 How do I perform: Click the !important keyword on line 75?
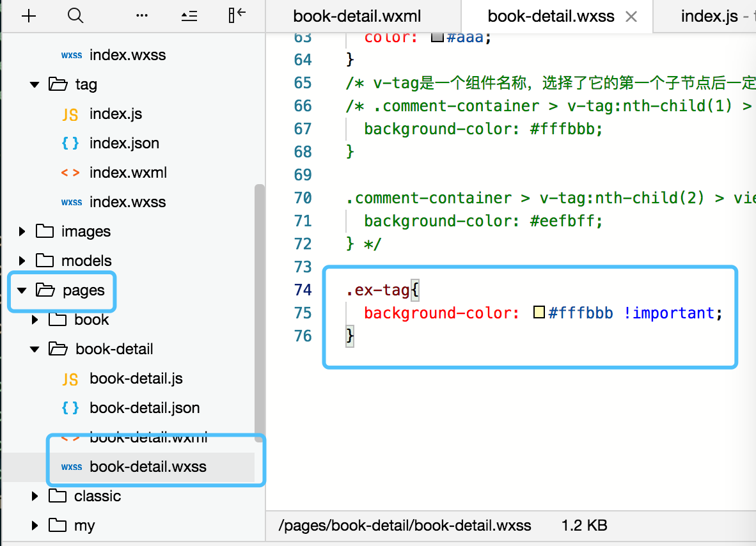click(x=669, y=313)
